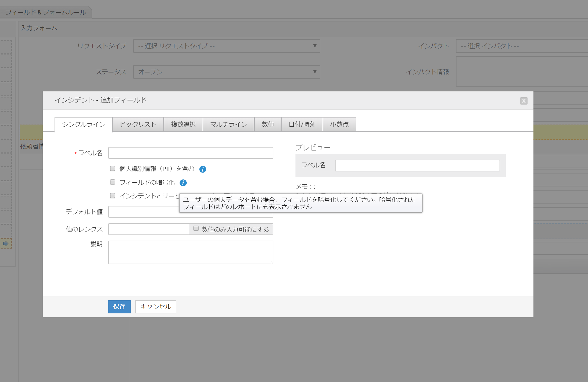Tick the インシデントとサービス checkbox
The height and width of the screenshot is (382, 588).
click(x=113, y=196)
